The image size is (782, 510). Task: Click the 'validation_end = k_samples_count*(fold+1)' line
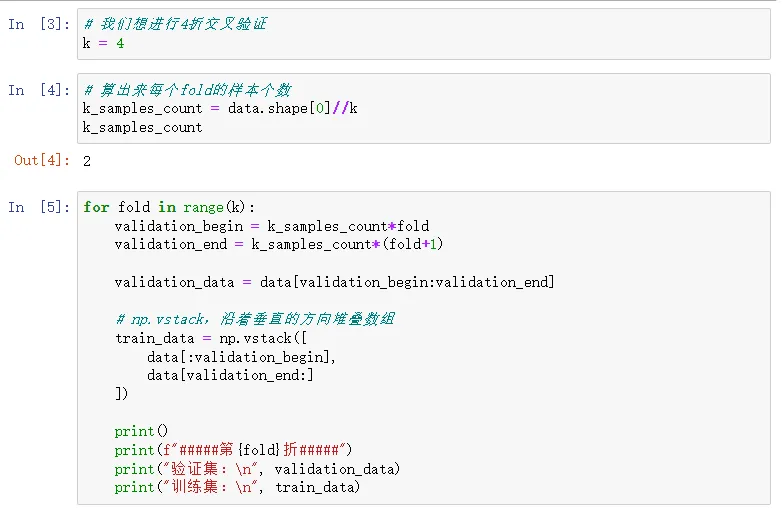pyautogui.click(x=279, y=244)
